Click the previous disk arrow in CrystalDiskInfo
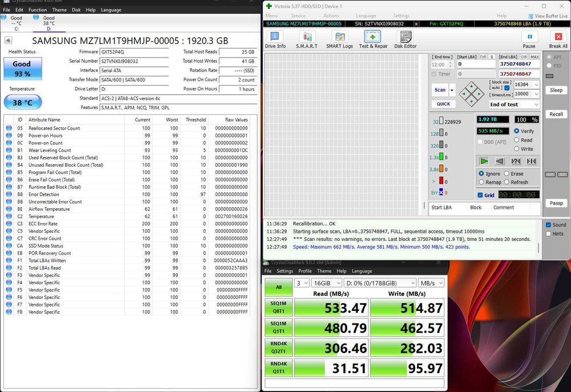 8,41
